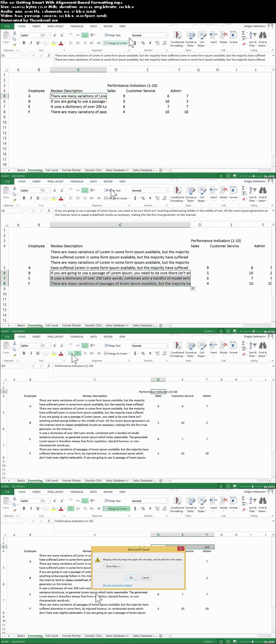
Task: Toggle Underline in Name Box D3 frame
Action: click(38, 353)
